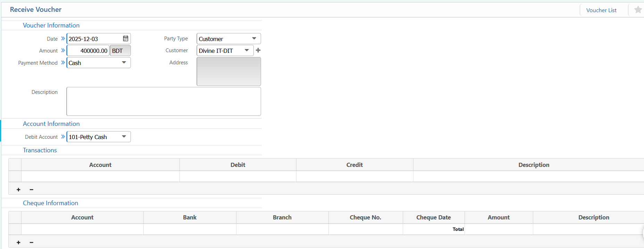Click into the Date text field
This screenshot has height=249, width=644.
pyautogui.click(x=94, y=39)
